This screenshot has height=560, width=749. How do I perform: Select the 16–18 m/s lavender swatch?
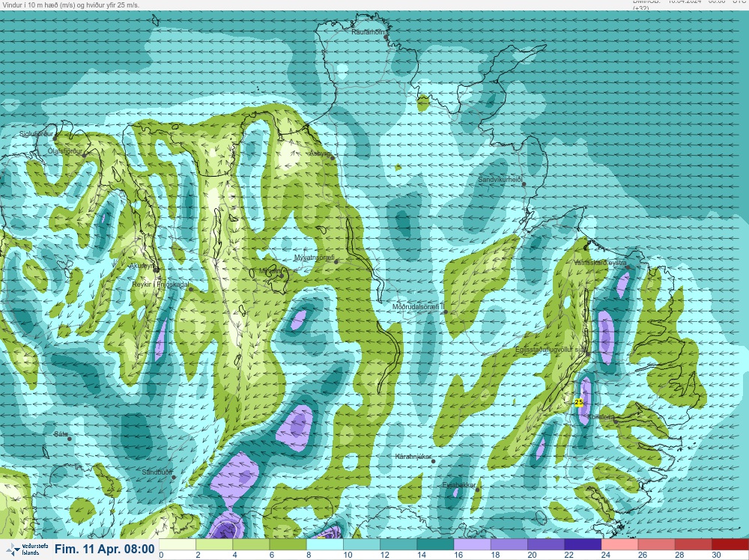[471, 544]
